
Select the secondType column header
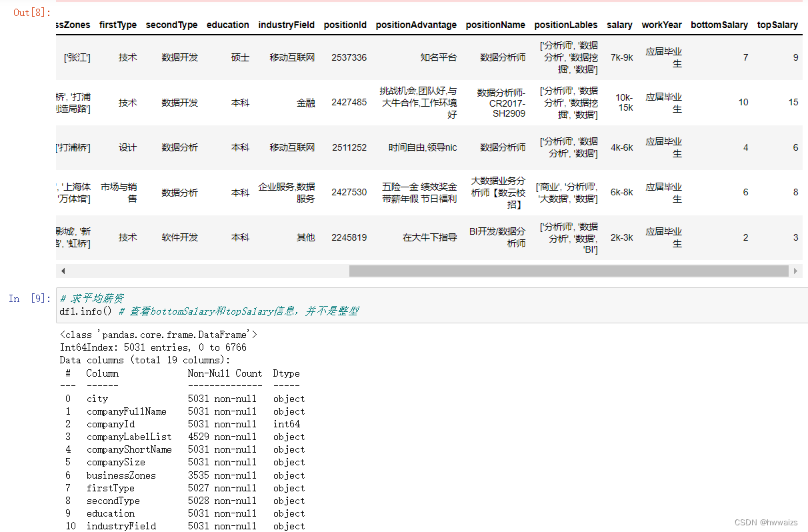[172, 25]
